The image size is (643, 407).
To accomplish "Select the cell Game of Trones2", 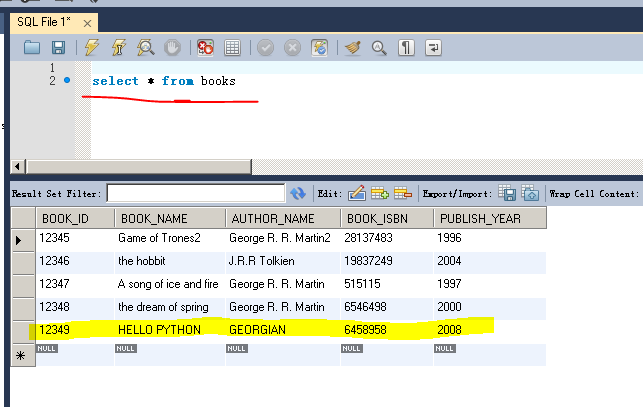I will pyautogui.click(x=170, y=238).
